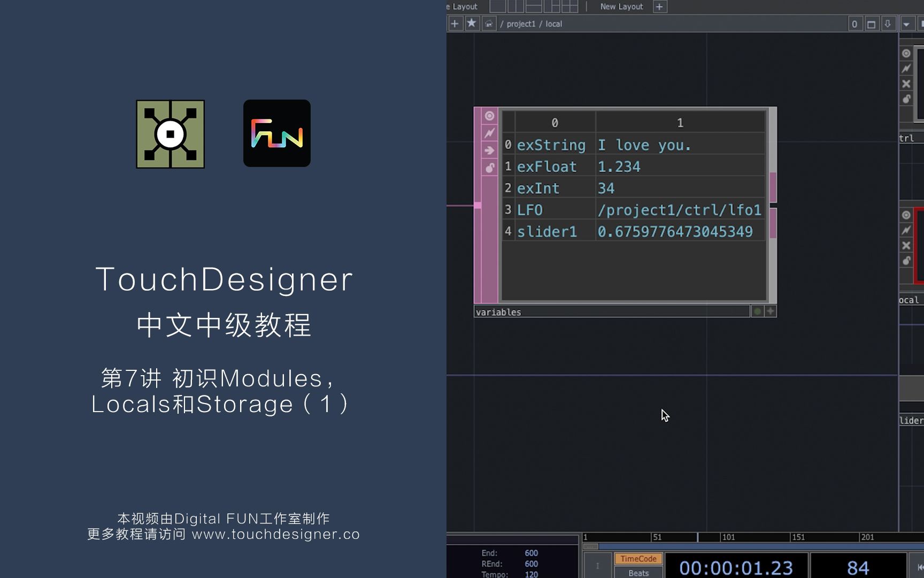Click column header 1 of table

[680, 123]
